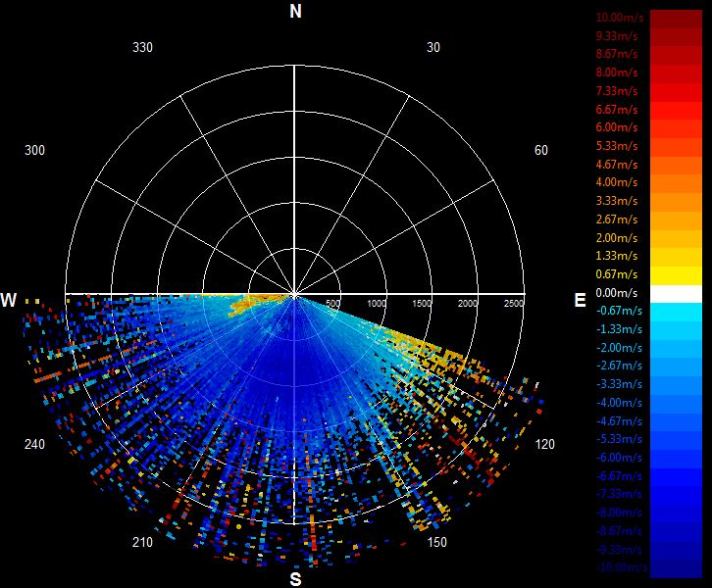712x588 pixels.
Task: Click the -8.67m/s legend label
Action: click(x=619, y=531)
